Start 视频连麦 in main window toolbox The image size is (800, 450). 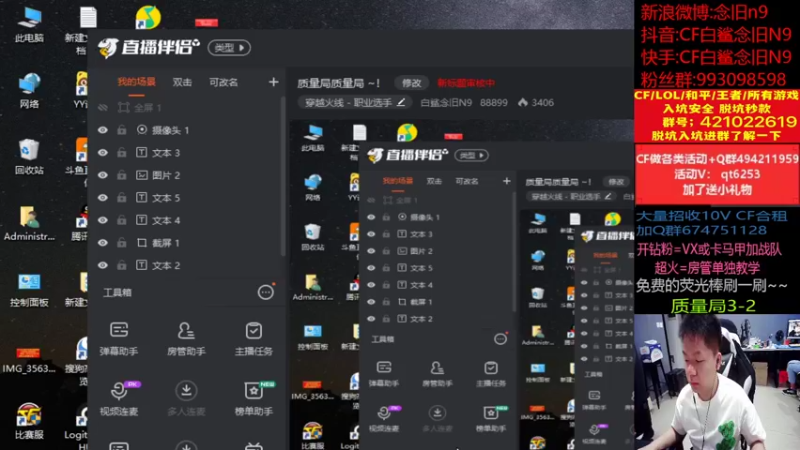point(119,398)
